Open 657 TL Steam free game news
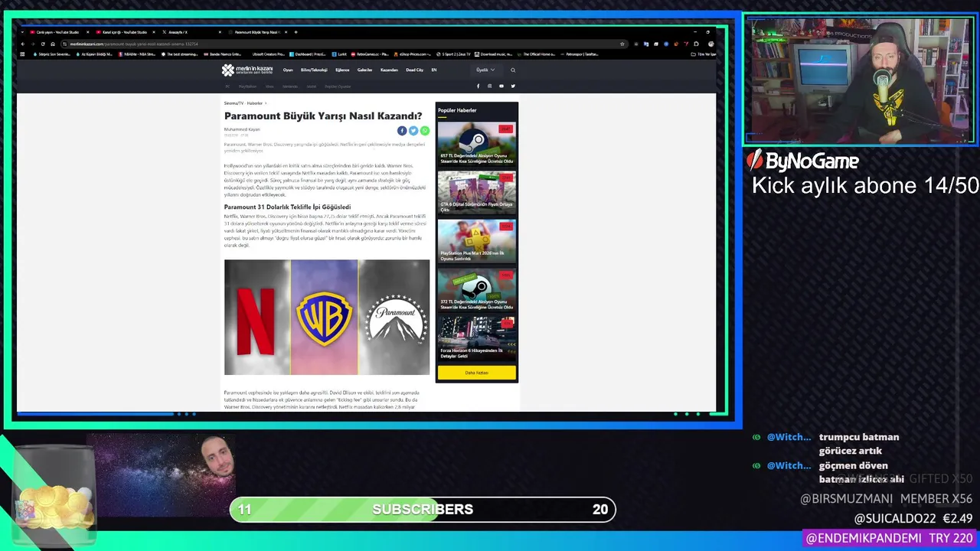The image size is (980, 551). pos(476,144)
